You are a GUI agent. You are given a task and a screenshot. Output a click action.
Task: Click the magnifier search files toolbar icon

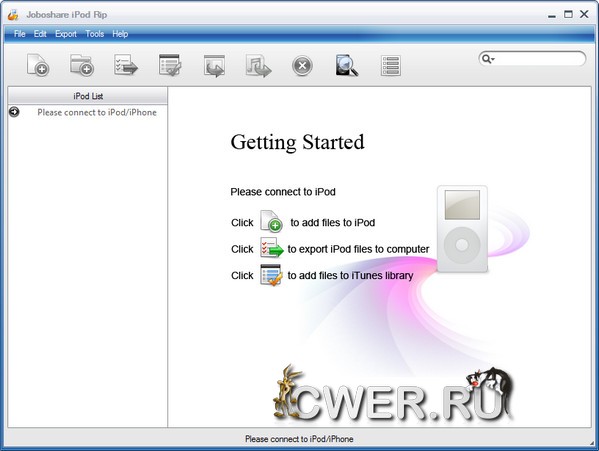[346, 65]
